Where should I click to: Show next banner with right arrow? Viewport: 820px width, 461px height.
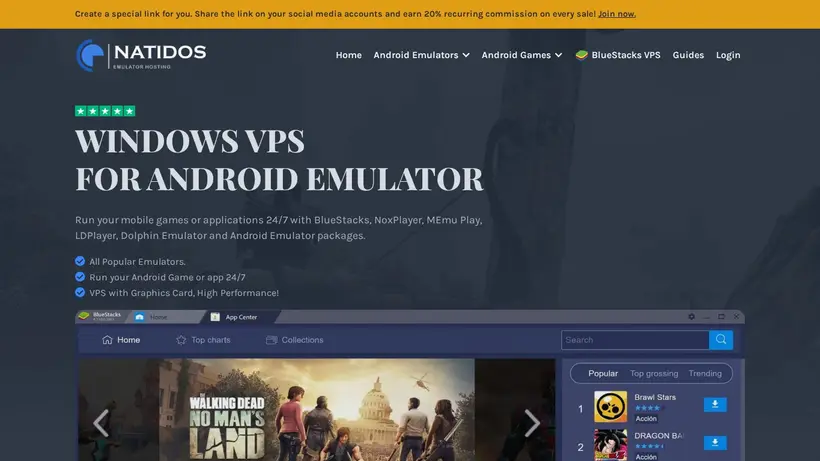(x=532, y=423)
